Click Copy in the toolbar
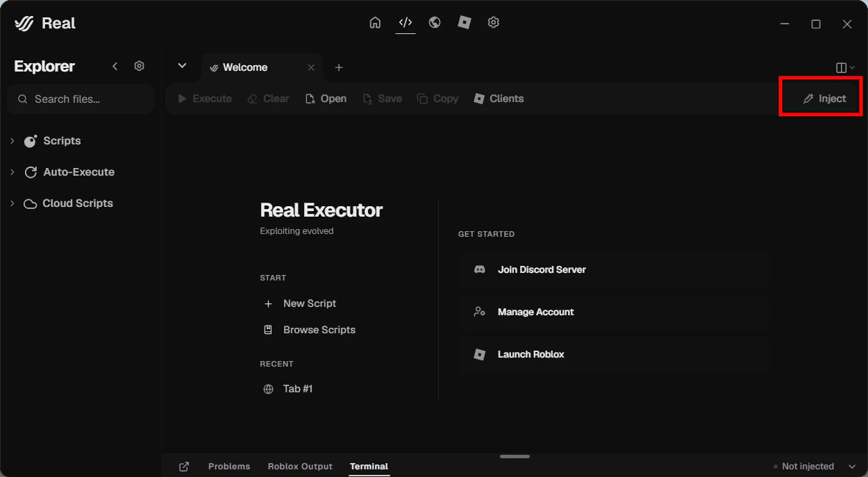The width and height of the screenshot is (868, 477). (437, 99)
